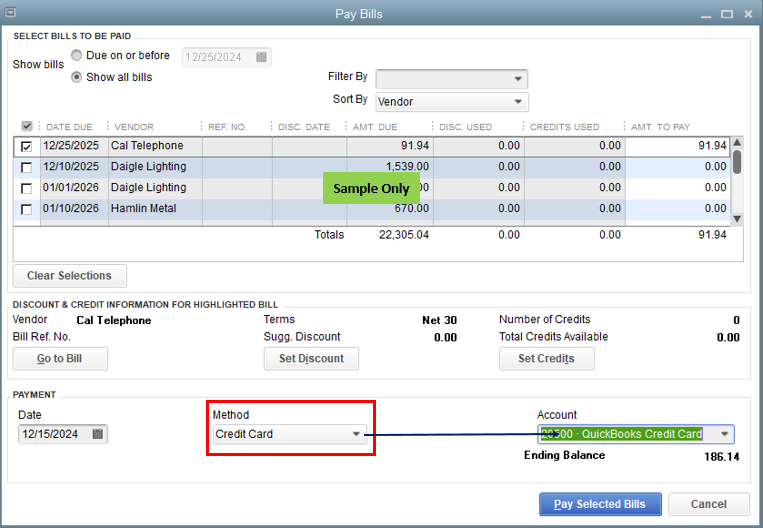Screen dimensions: 763x528
Task: Click the Go to Bill button
Action: (60, 359)
